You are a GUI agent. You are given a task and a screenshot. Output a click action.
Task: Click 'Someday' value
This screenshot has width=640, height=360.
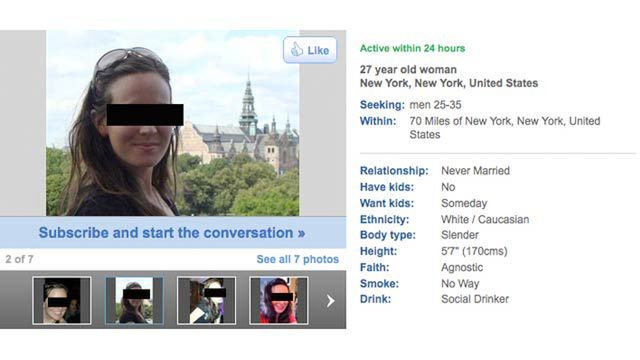point(464,203)
